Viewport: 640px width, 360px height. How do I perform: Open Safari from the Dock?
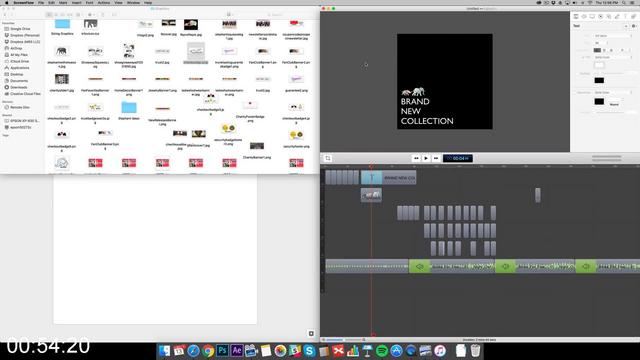193,351
